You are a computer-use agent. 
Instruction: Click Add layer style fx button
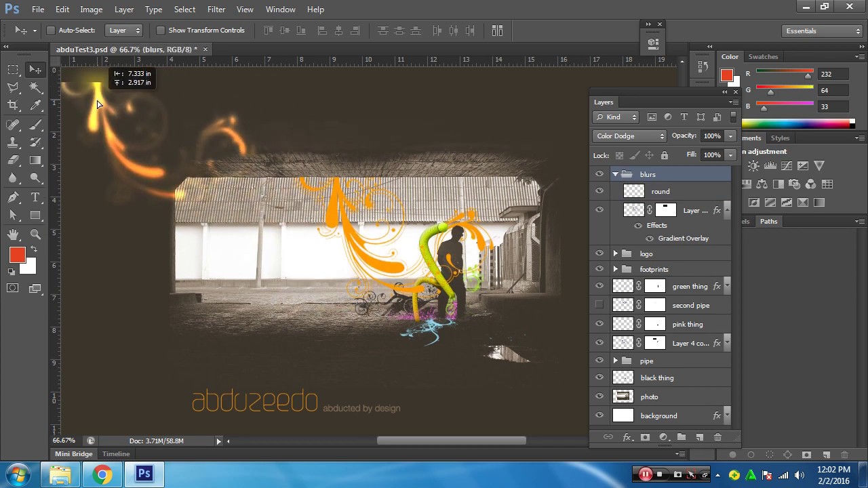(x=627, y=437)
